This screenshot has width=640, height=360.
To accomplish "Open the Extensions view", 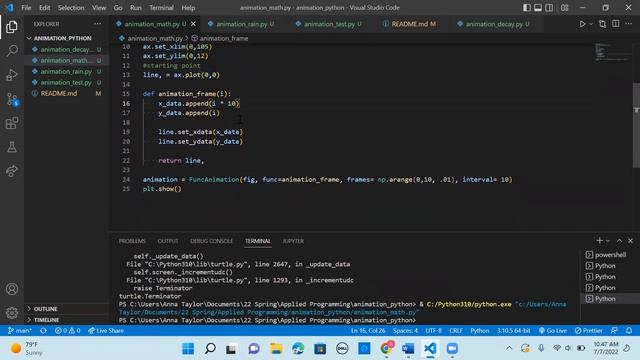I will click(x=12, y=123).
